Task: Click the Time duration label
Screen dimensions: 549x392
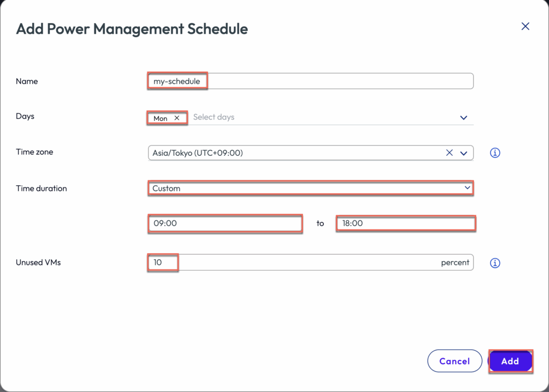Action: [x=41, y=189]
